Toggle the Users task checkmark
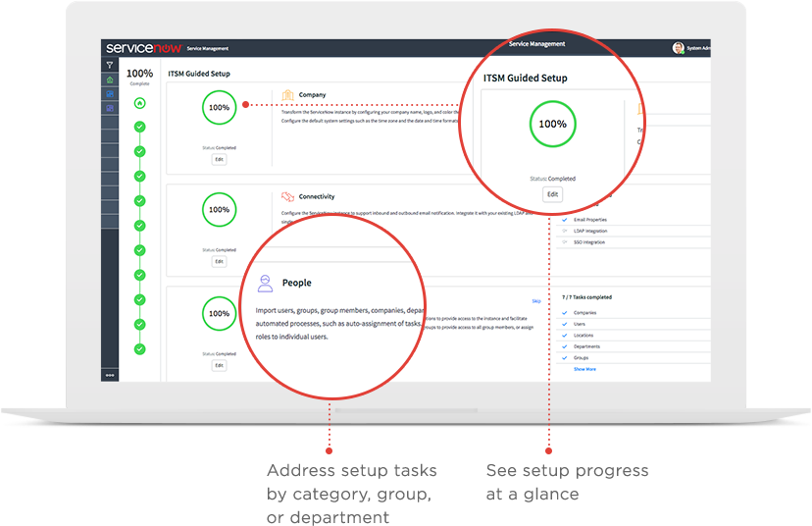Viewport: 812px width, 526px height. (x=565, y=324)
